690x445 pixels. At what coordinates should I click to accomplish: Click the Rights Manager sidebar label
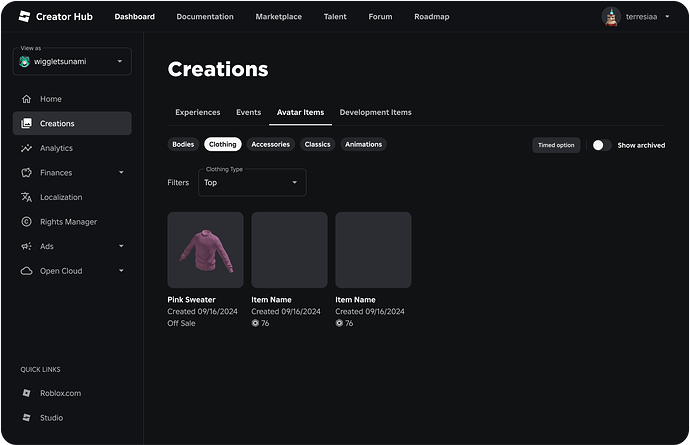click(x=69, y=222)
